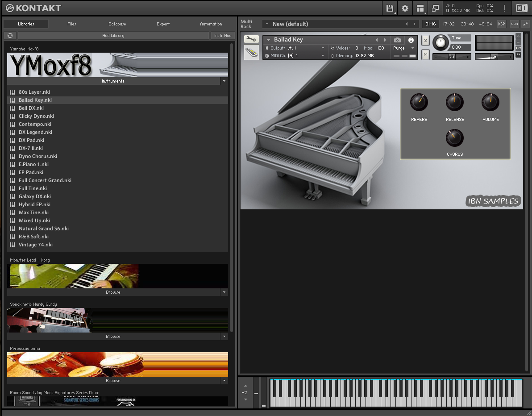Screen dimensions: 532x416
Task: Toggle the KSP multi script editor
Action: (x=502, y=24)
